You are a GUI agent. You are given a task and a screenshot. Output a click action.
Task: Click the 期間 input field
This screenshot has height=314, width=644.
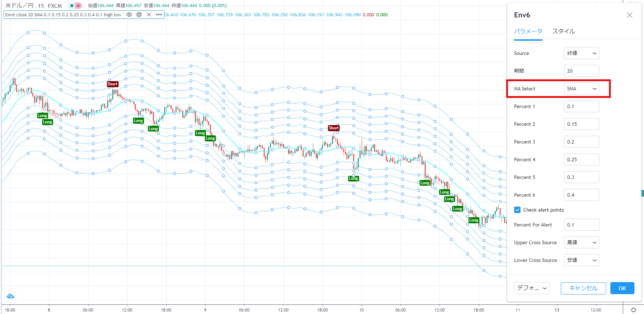tap(581, 71)
